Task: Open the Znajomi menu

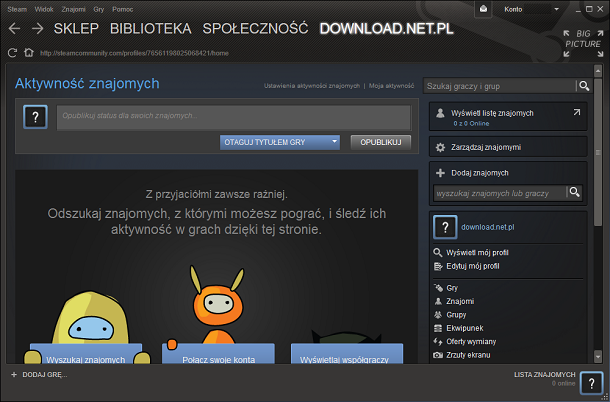Action: click(74, 9)
